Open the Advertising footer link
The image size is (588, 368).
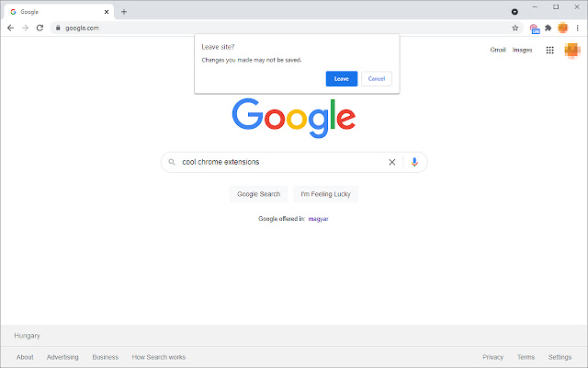[62, 357]
